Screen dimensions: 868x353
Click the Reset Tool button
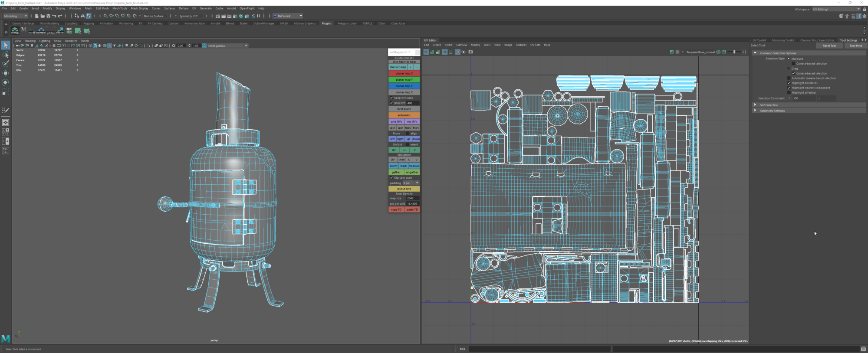point(829,46)
